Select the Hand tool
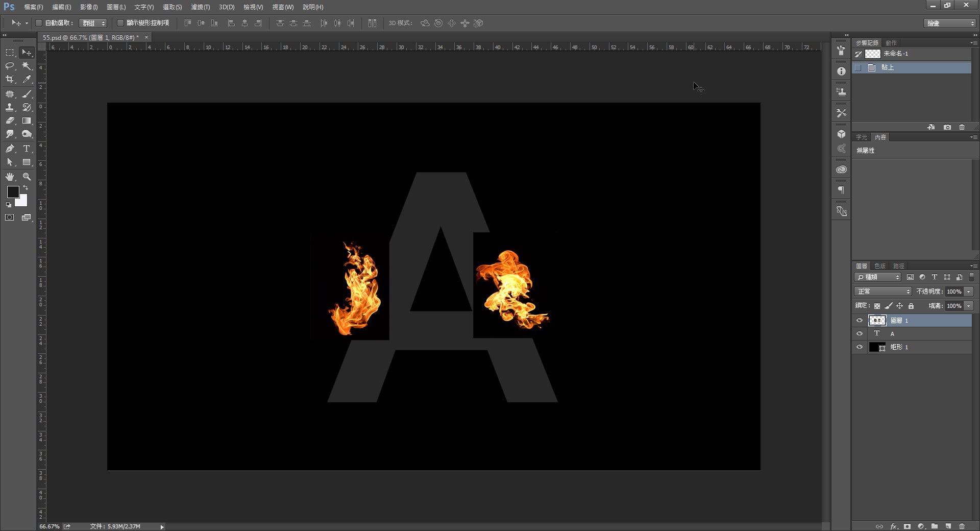 (10, 177)
